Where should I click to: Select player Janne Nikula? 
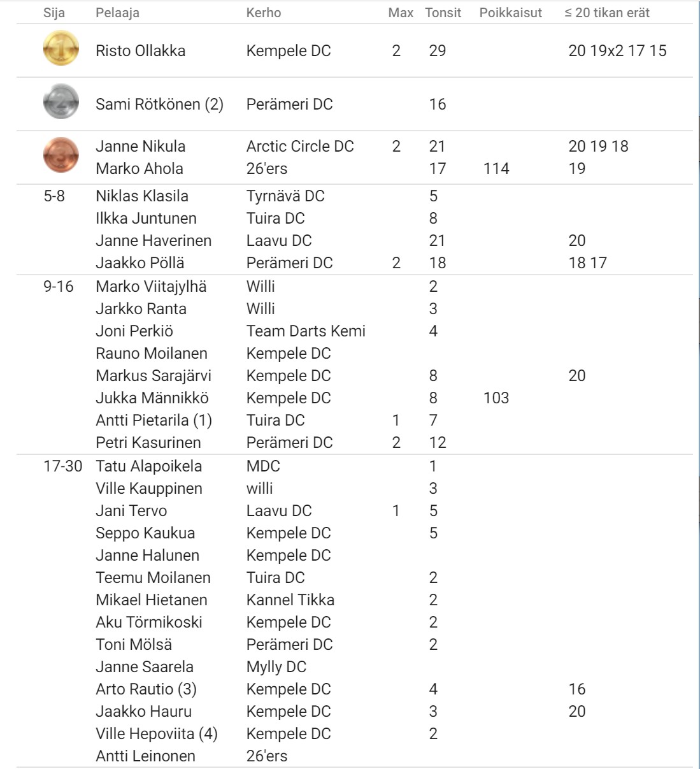coord(141,146)
